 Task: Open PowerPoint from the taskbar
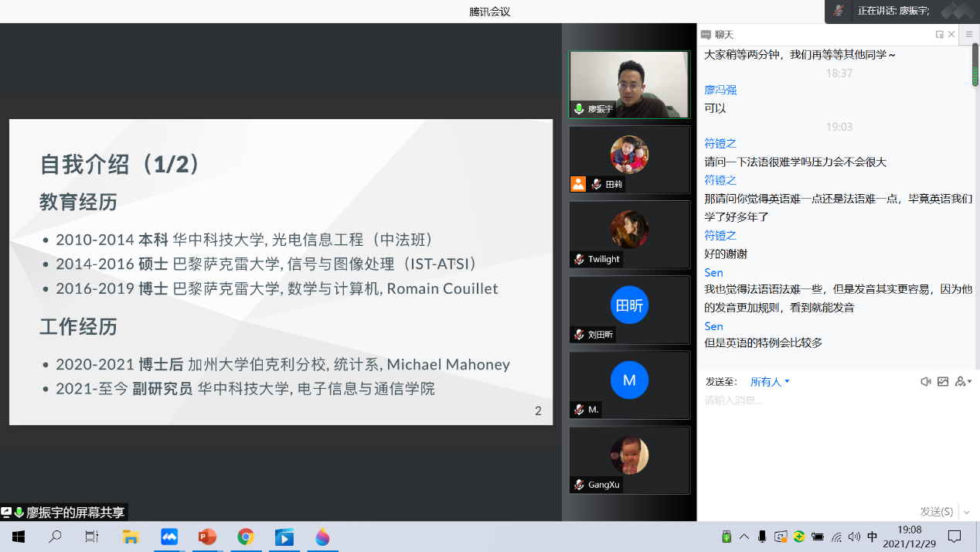coord(207,537)
